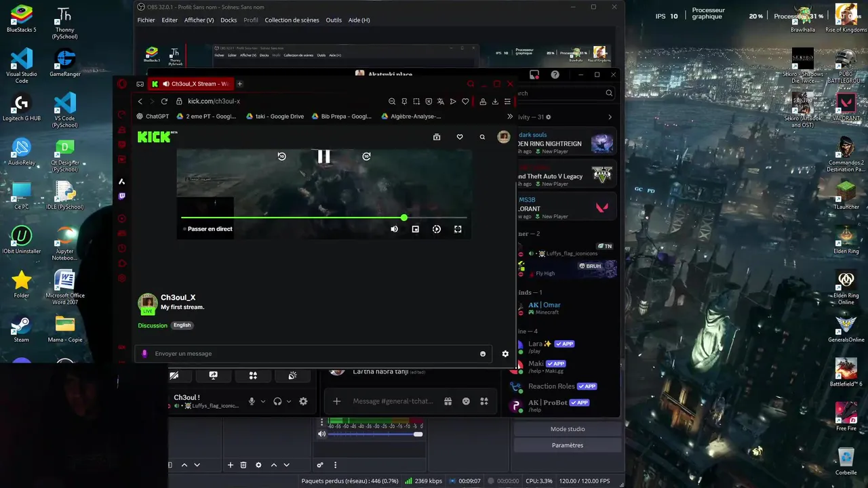Mute the Kick player volume
The image size is (868, 488).
(394, 229)
